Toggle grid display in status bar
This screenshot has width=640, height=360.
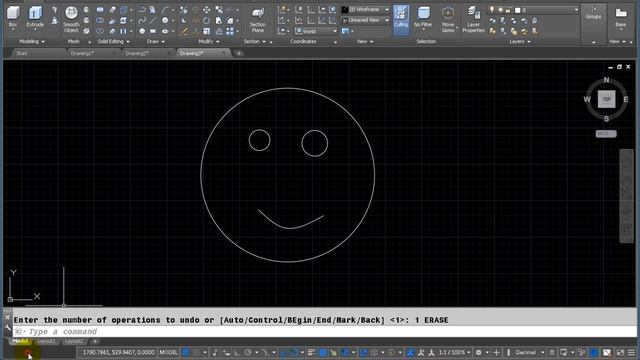pos(186,352)
